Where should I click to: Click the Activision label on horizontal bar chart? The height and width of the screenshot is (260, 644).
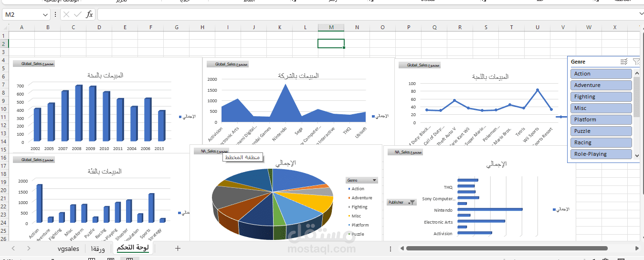[x=443, y=234]
